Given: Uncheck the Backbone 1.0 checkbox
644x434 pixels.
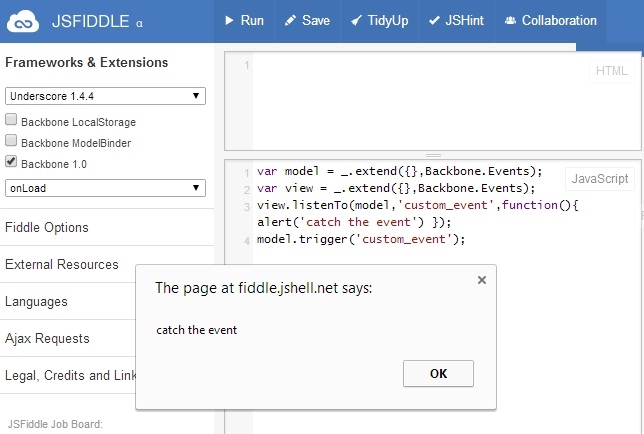Looking at the screenshot, I should 11,162.
